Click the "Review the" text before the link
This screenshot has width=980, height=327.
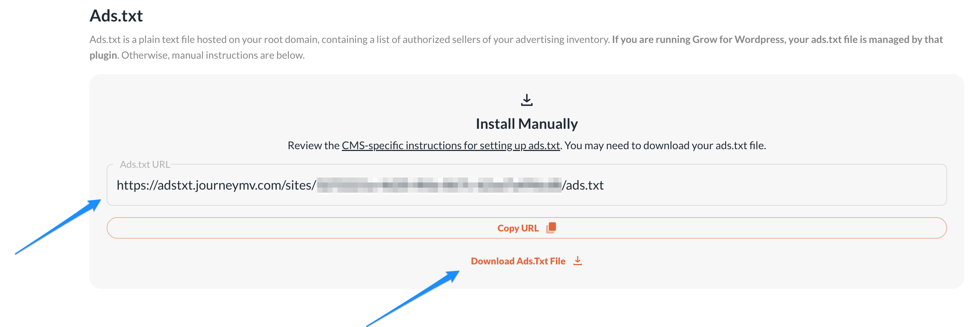(313, 146)
